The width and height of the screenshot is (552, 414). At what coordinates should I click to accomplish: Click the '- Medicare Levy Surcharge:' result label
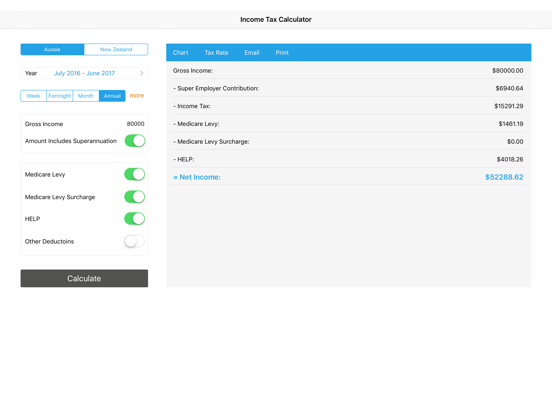point(211,142)
